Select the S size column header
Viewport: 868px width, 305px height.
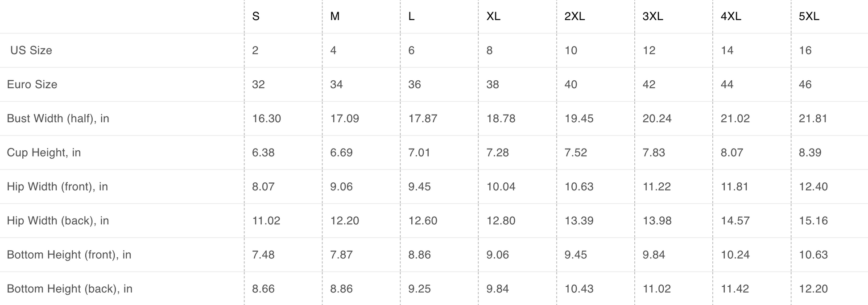coord(256,16)
